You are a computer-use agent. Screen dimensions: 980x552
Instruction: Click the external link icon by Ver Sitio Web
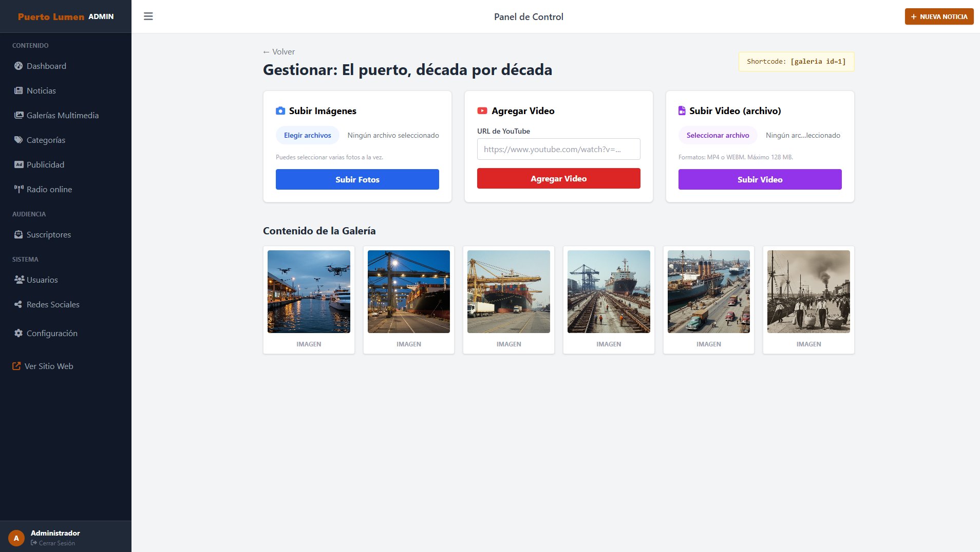(16, 366)
